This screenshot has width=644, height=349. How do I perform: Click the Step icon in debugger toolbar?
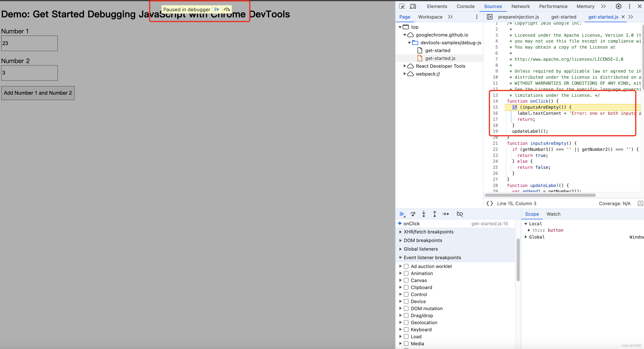(x=445, y=214)
